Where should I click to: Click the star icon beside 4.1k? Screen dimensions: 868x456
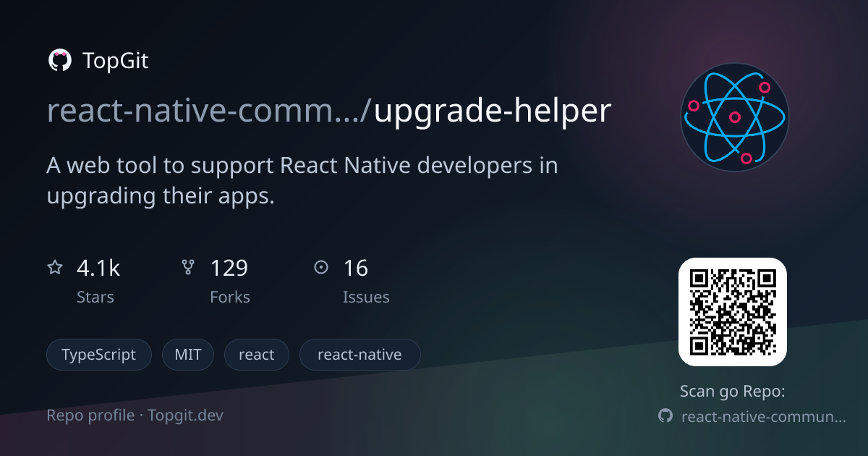(55, 268)
